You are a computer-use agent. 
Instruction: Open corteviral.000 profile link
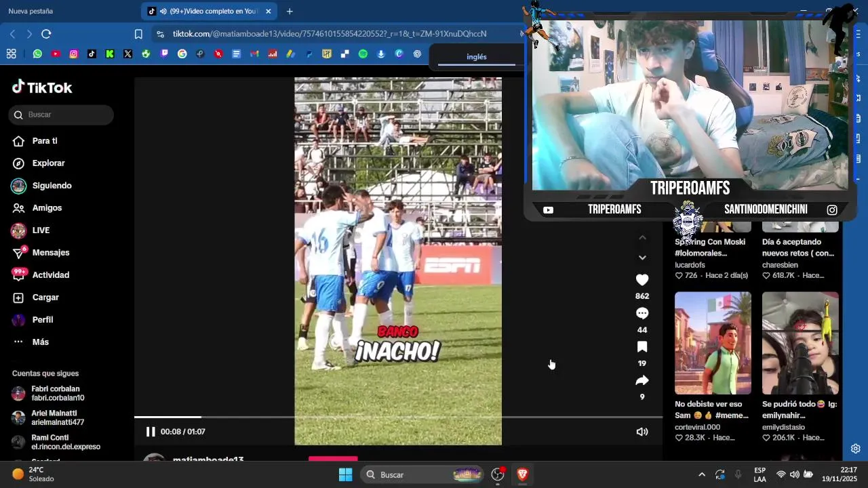pyautogui.click(x=697, y=427)
